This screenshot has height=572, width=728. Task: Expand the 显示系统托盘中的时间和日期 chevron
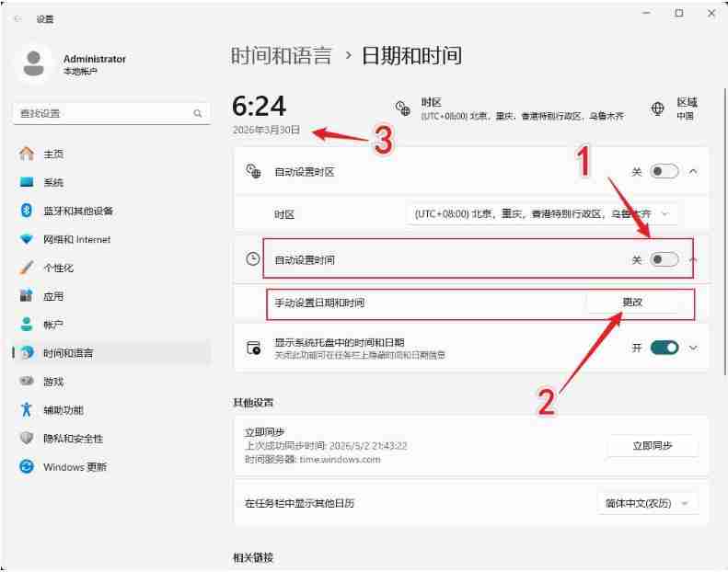[x=693, y=348]
